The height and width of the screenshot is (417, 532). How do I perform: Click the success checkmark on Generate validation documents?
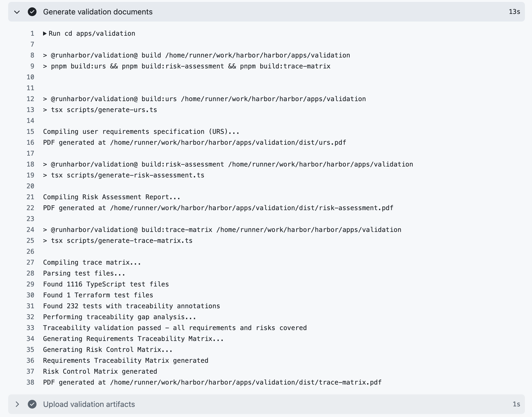tap(32, 12)
